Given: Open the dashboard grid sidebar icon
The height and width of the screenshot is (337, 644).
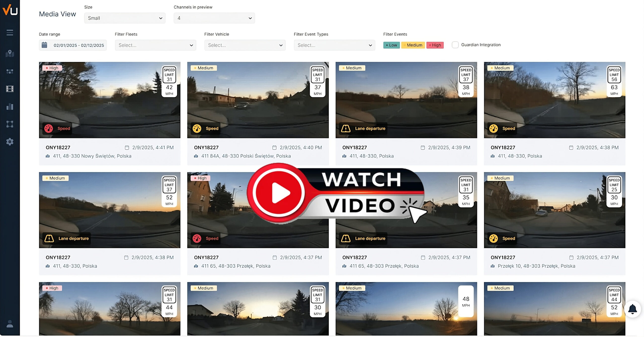Looking at the screenshot, I should pyautogui.click(x=10, y=71).
